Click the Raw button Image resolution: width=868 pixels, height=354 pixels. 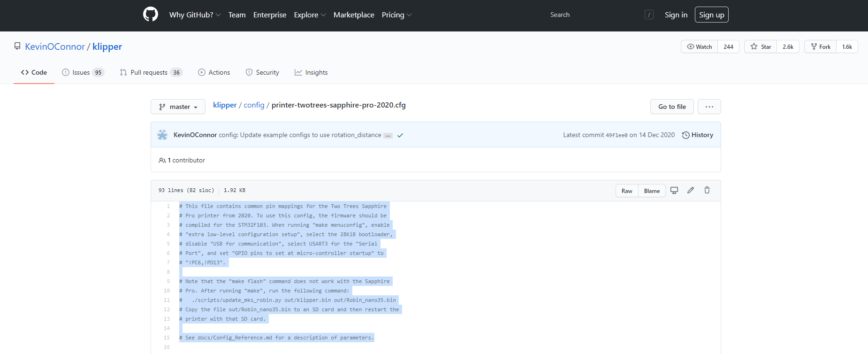pyautogui.click(x=627, y=191)
